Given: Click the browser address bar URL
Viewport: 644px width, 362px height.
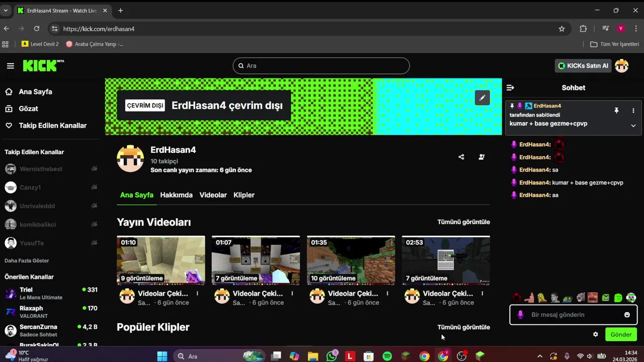Looking at the screenshot, I should pyautogui.click(x=99, y=29).
